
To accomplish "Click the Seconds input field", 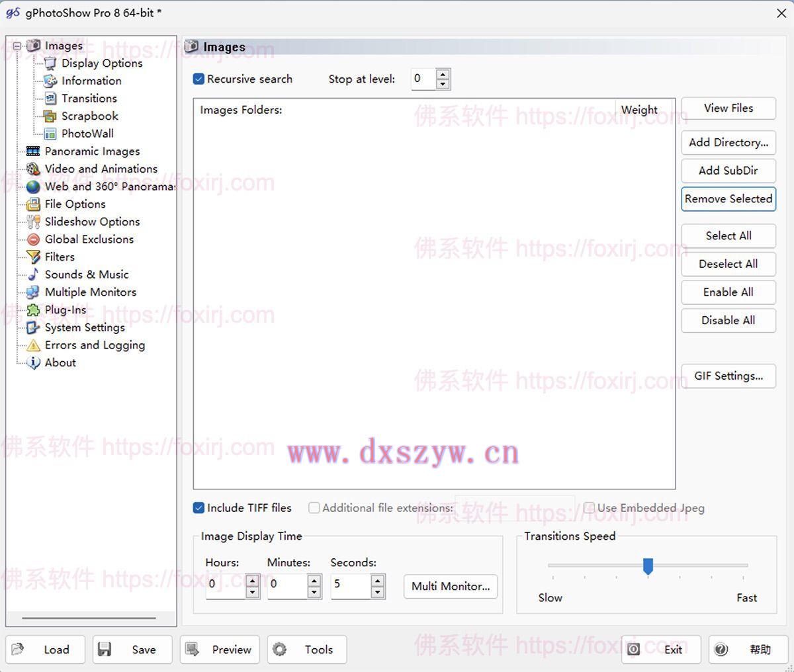I will (x=351, y=586).
